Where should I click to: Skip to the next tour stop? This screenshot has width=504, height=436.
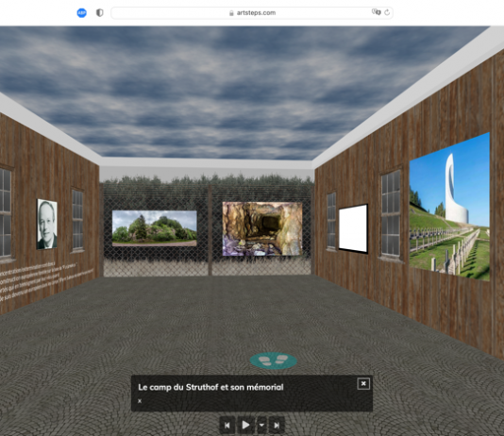(277, 425)
